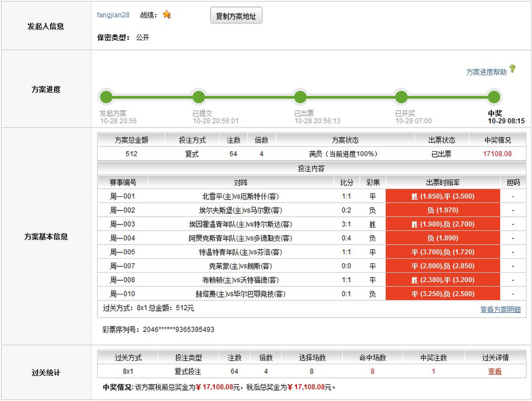Select the 周一001 北雪平 match row
532x401 pixels.
click(240, 196)
